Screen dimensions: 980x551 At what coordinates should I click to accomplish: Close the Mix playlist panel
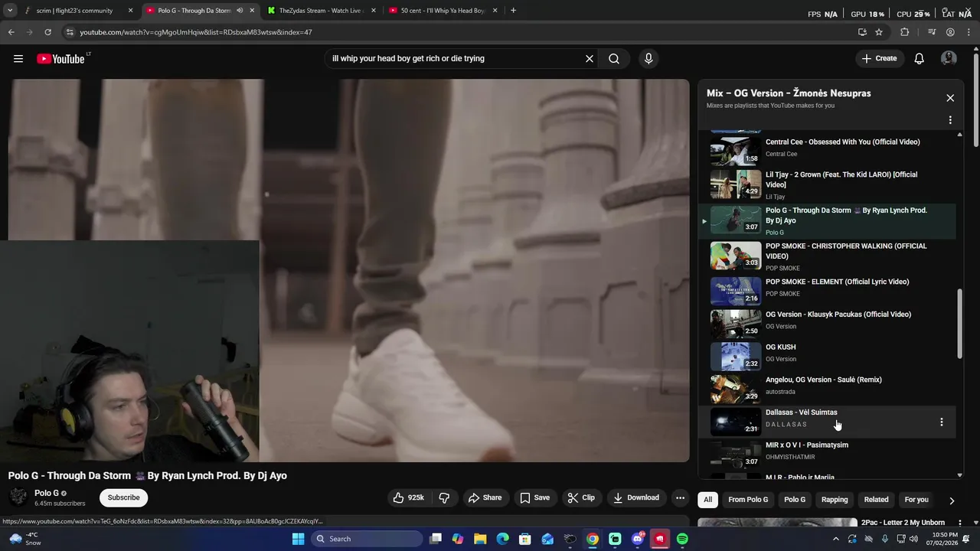pyautogui.click(x=950, y=98)
